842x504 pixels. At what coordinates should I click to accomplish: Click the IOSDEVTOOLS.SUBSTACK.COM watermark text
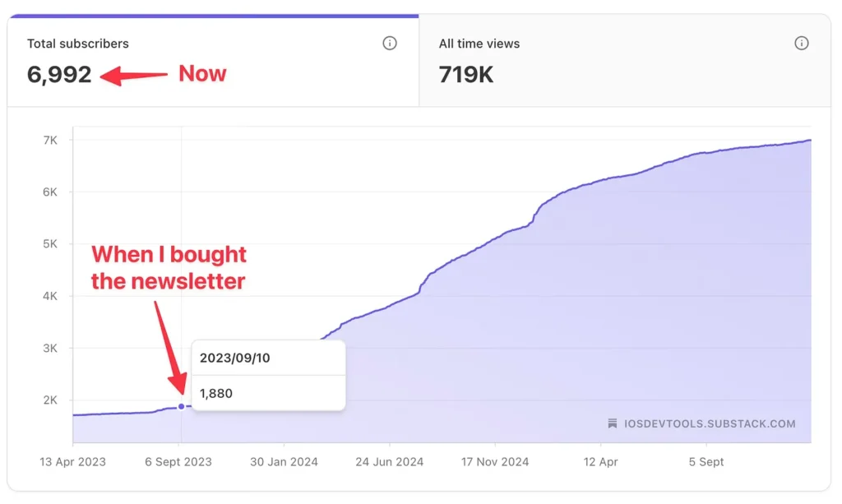pyautogui.click(x=710, y=423)
